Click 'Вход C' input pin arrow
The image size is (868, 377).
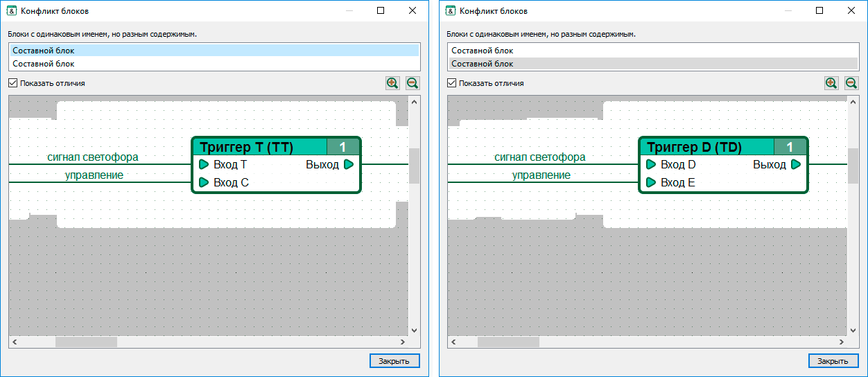[x=204, y=183]
